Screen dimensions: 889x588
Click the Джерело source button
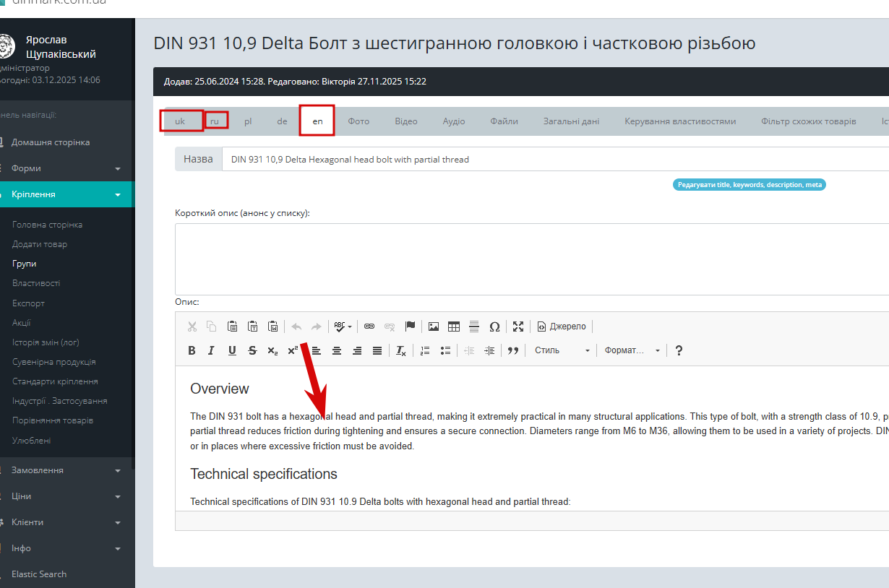click(562, 327)
